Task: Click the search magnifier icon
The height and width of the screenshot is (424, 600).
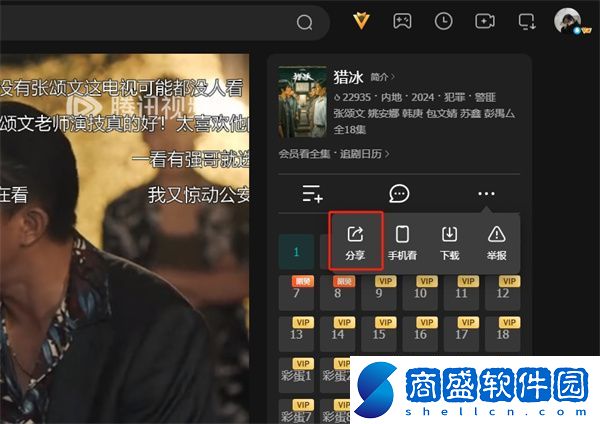Action: (x=305, y=23)
